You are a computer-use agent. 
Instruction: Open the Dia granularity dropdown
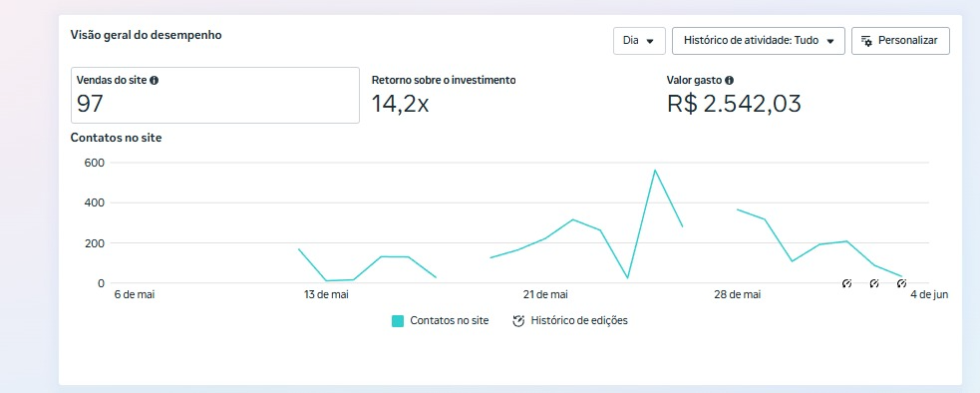pyautogui.click(x=639, y=41)
